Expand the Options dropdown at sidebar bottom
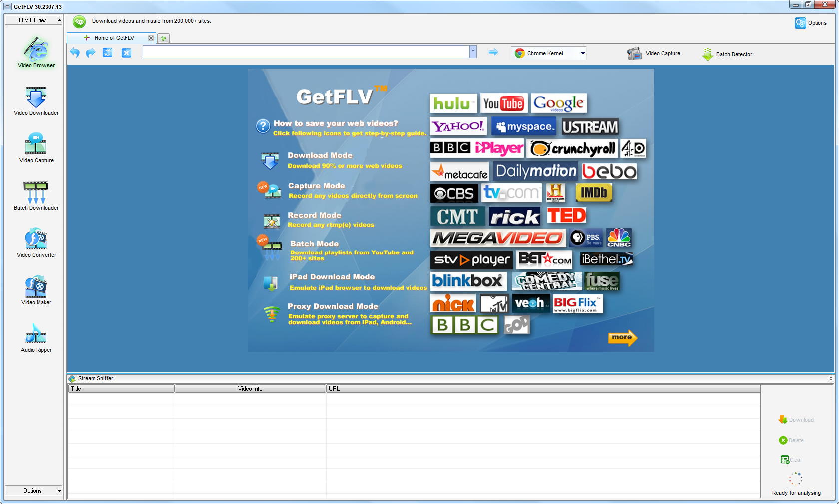This screenshot has height=504, width=839. coord(33,491)
